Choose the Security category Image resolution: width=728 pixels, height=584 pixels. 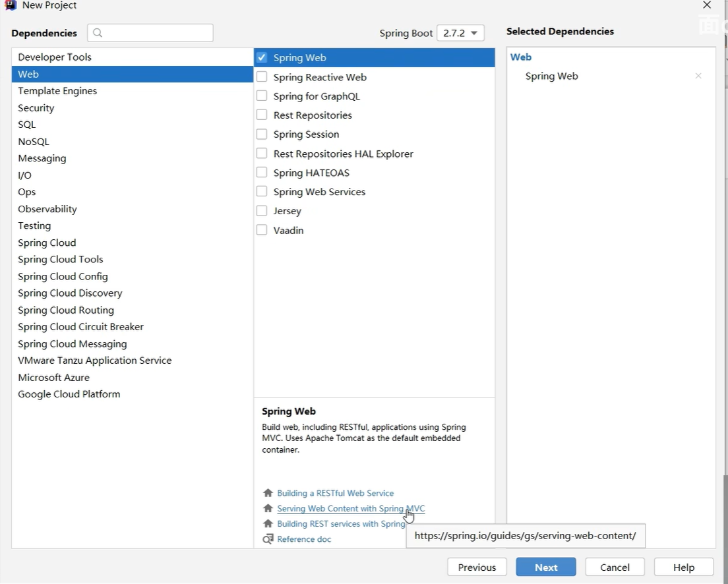[x=133, y=107]
